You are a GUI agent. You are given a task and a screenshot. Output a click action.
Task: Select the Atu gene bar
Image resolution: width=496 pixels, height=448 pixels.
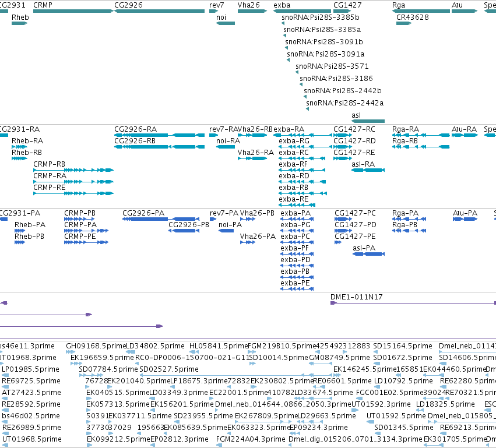point(465,11)
